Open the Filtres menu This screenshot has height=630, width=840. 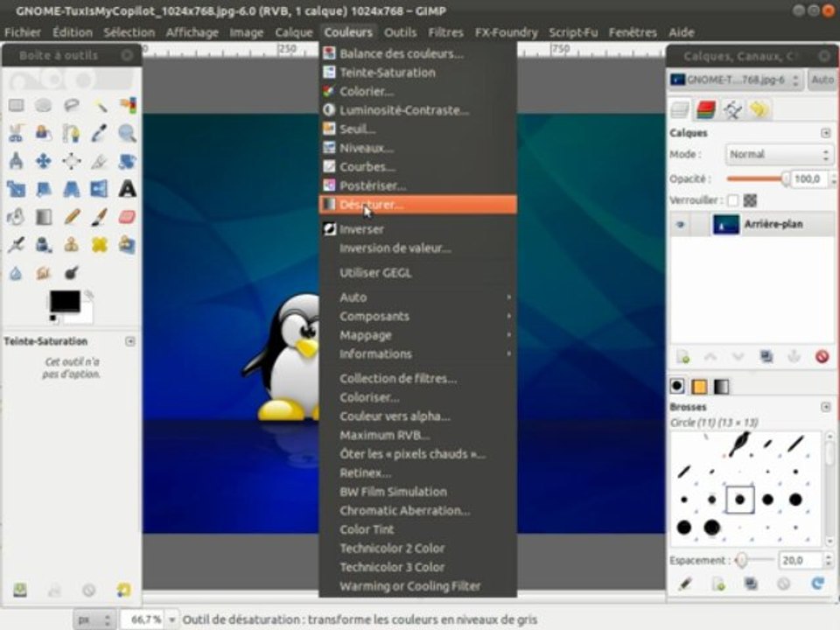click(x=445, y=32)
